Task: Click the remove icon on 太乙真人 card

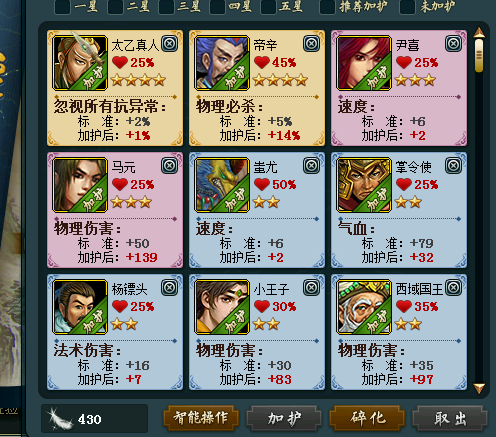Action: [169, 44]
